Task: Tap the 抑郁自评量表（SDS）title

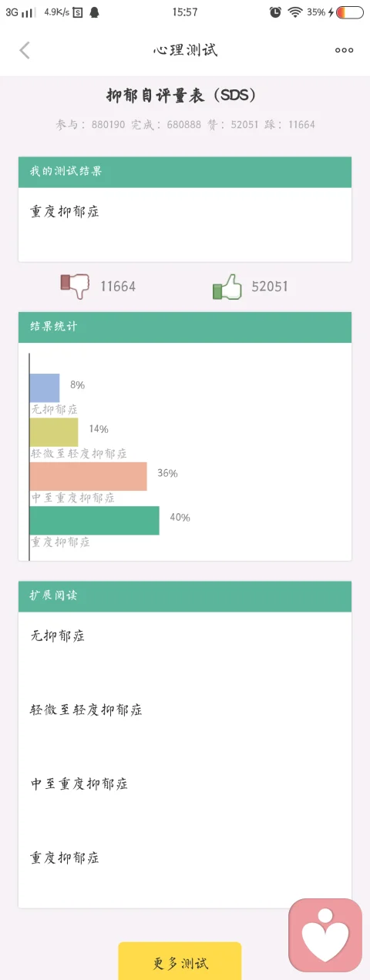Action: click(182, 96)
